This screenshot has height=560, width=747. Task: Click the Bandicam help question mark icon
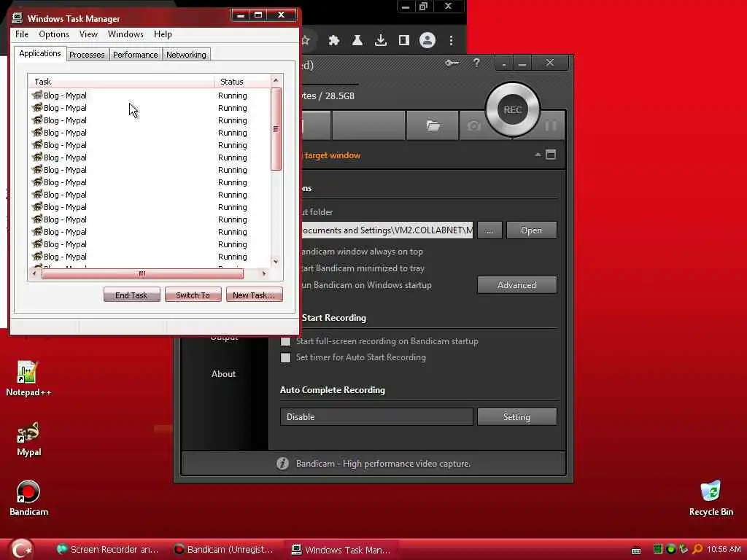click(476, 63)
